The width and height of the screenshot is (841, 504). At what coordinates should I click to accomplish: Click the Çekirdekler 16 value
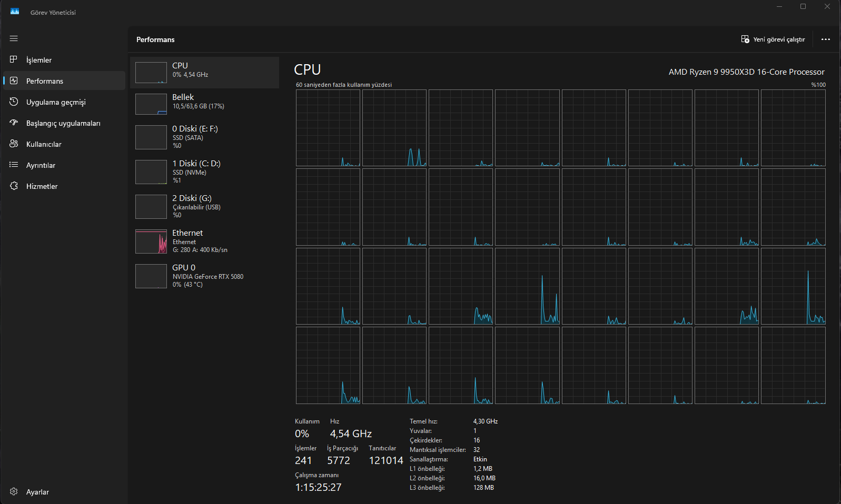pyautogui.click(x=477, y=440)
